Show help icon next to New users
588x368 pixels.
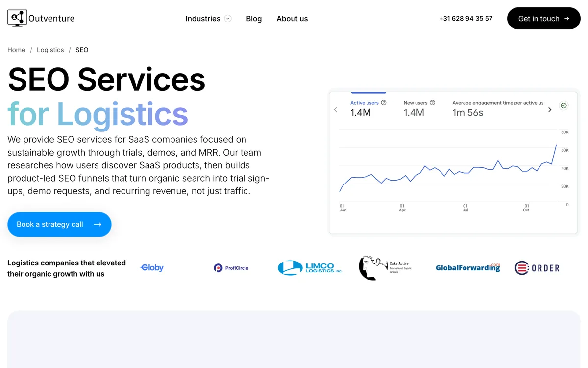[x=432, y=103]
